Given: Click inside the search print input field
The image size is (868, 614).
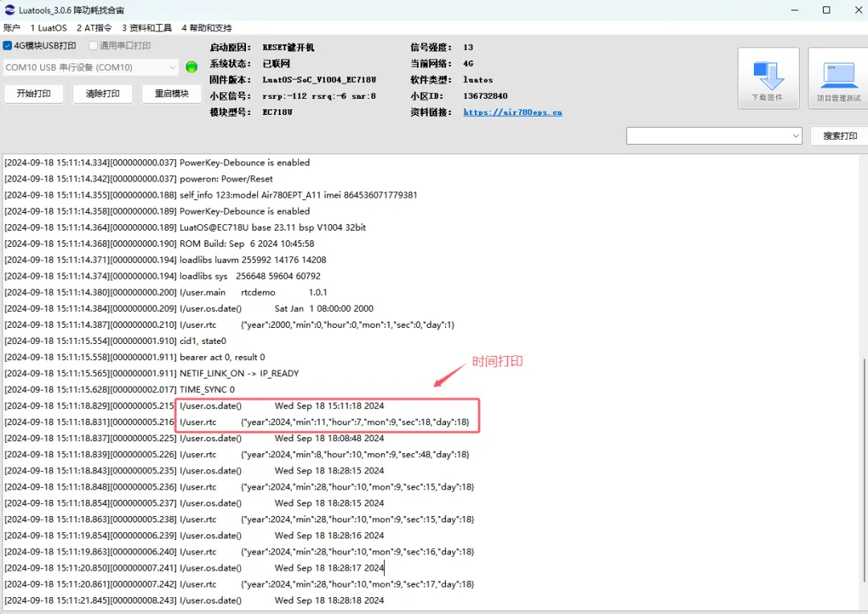Looking at the screenshot, I should [708, 136].
